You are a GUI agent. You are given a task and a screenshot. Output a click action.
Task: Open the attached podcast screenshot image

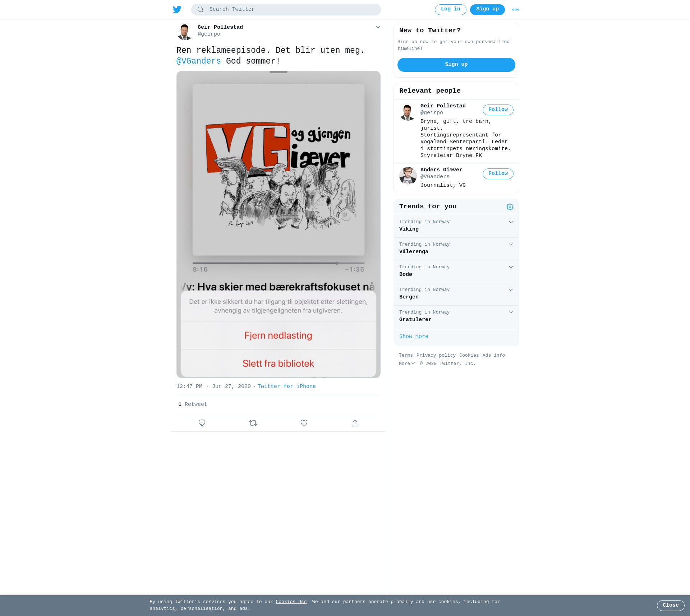[279, 224]
